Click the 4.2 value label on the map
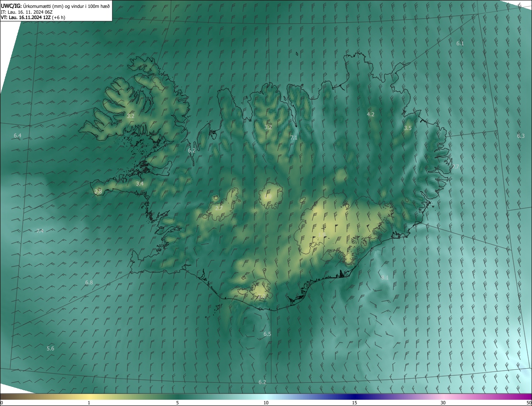The width and height of the screenshot is (532, 406). point(371,114)
